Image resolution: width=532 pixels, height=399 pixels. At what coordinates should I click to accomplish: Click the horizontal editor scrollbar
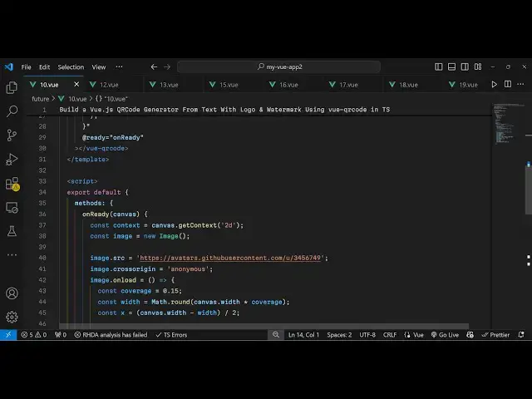264,326
